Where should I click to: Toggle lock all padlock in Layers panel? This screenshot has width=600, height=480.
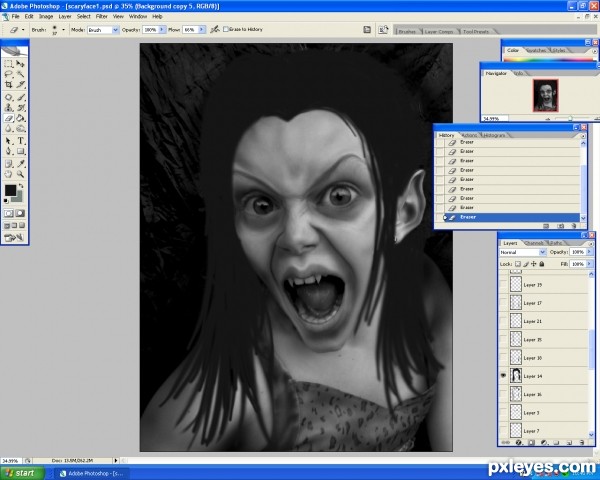(542, 264)
